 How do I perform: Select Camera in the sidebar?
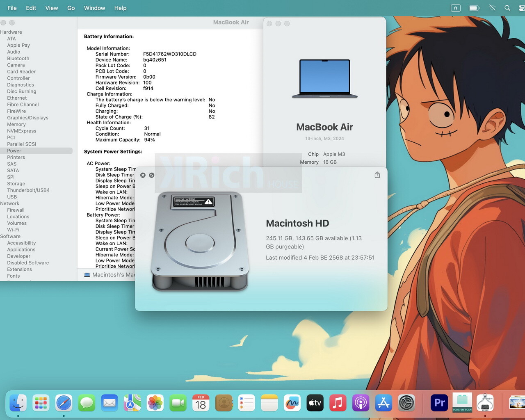16,65
